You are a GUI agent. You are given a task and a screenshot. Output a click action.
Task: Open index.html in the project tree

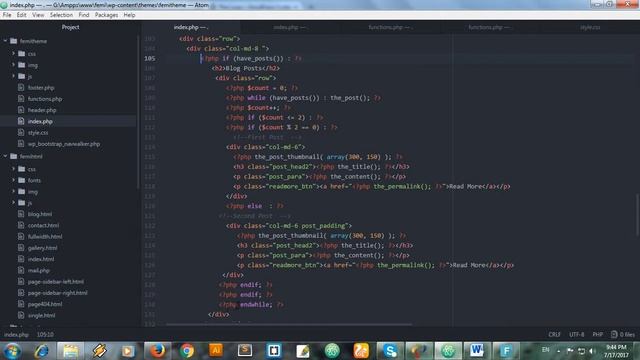(x=41, y=259)
